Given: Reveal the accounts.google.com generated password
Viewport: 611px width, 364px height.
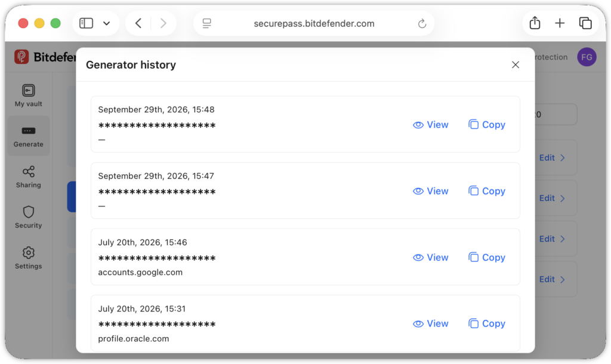Looking at the screenshot, I should click(x=431, y=257).
